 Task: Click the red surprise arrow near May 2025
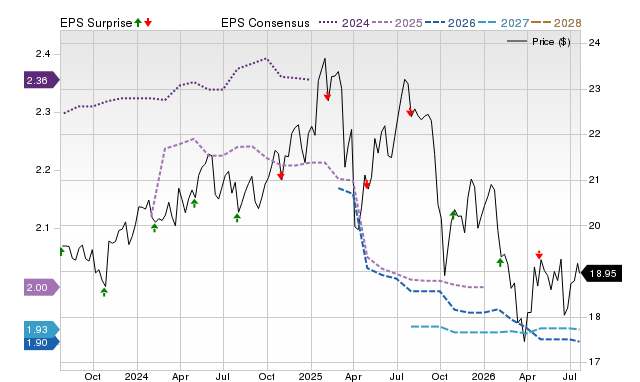(x=367, y=184)
